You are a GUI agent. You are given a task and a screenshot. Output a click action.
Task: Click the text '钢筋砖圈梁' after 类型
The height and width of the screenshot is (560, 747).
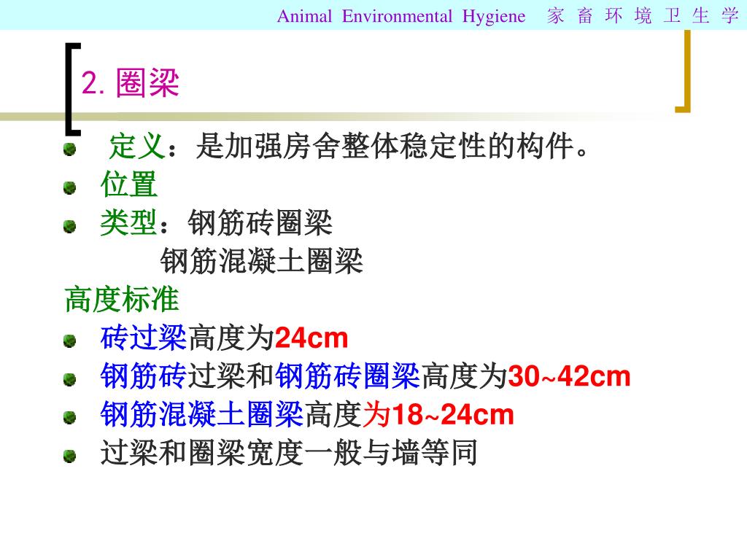[260, 222]
